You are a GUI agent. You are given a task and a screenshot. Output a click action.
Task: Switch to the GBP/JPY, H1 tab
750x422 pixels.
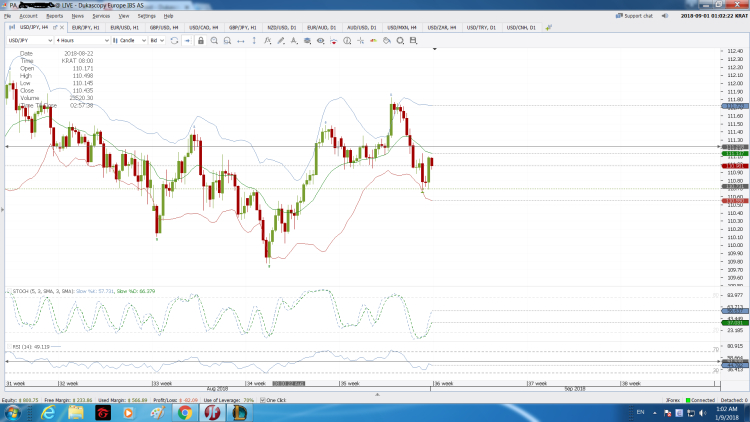pos(243,28)
